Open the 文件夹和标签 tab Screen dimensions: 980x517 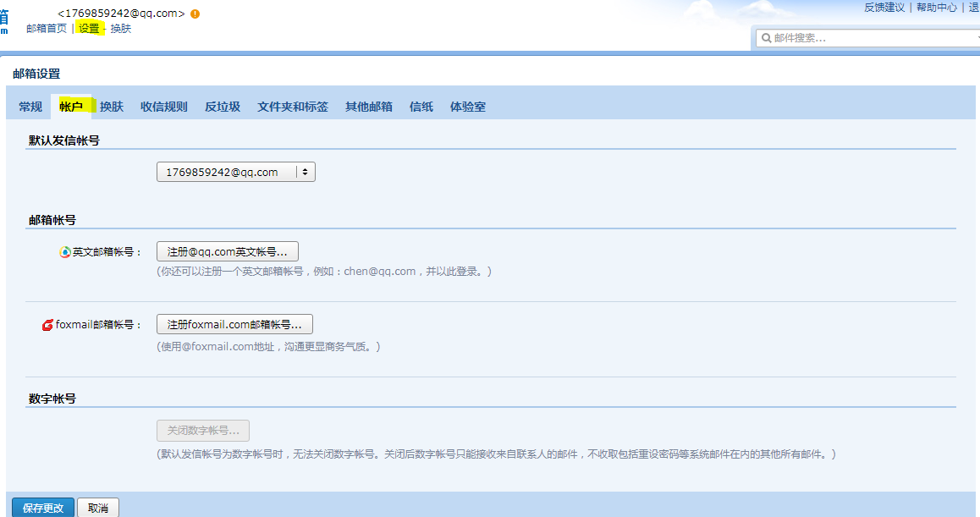tap(293, 107)
